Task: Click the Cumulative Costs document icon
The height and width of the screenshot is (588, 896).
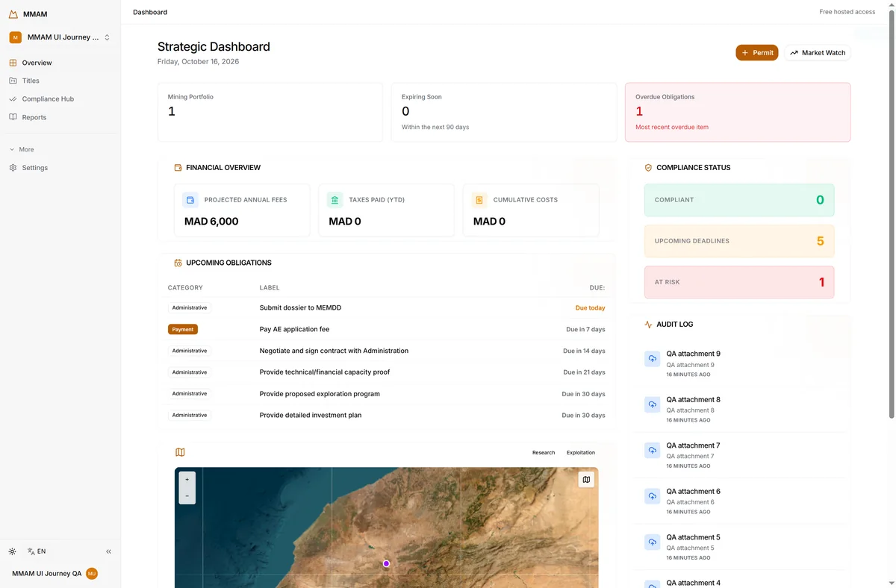Action: click(479, 200)
